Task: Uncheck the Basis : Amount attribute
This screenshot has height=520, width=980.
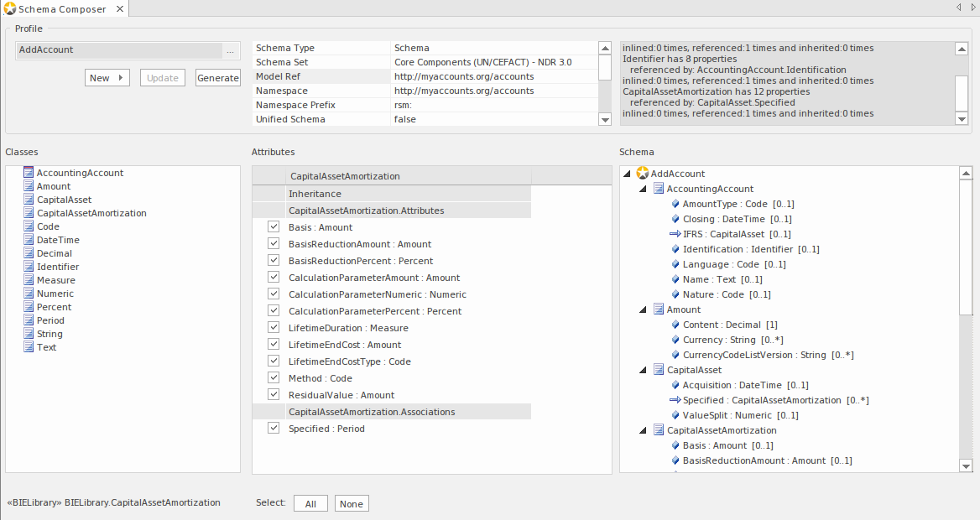Action: point(274,226)
